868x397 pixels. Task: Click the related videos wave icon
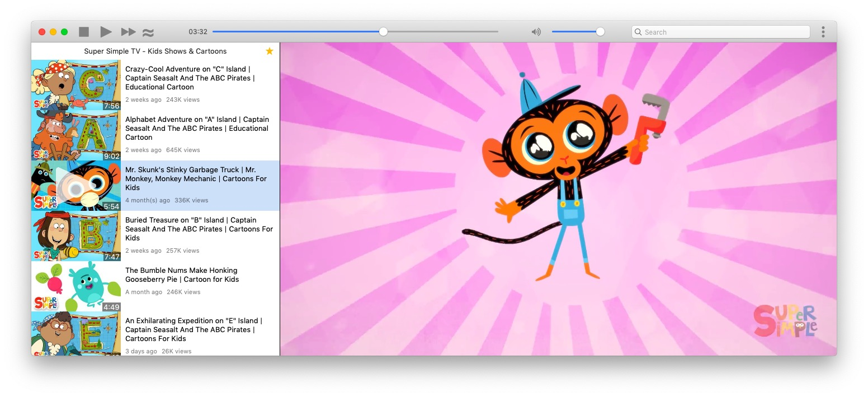[148, 32]
